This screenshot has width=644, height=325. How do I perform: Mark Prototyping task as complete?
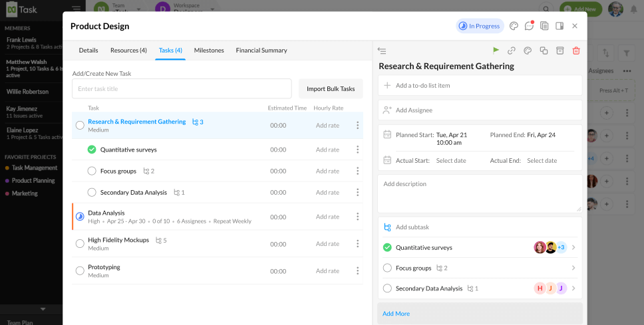[x=80, y=271]
